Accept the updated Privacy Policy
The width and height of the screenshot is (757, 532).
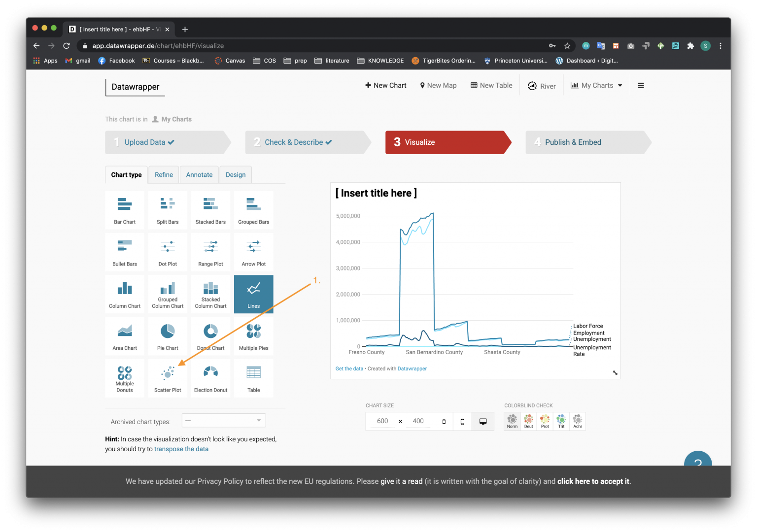pyautogui.click(x=593, y=481)
